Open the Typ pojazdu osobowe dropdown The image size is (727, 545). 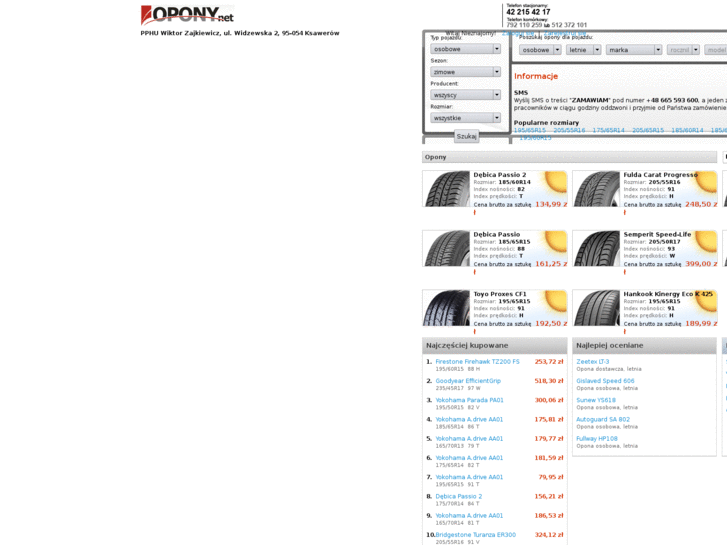click(x=465, y=49)
